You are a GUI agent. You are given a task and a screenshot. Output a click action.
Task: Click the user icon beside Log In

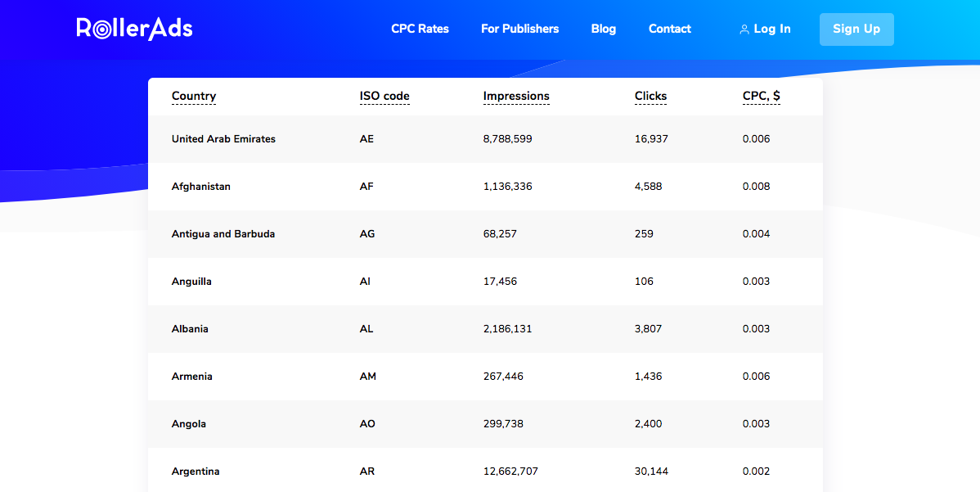click(744, 29)
